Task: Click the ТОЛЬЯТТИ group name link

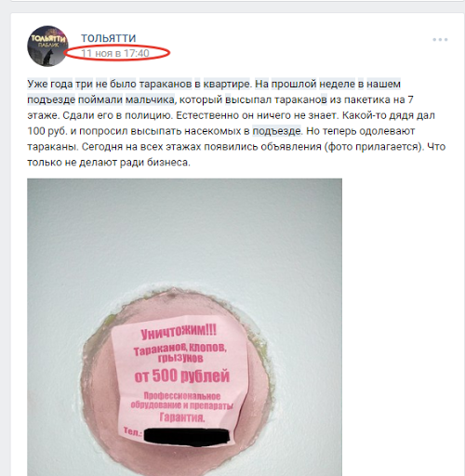Action: (109, 38)
